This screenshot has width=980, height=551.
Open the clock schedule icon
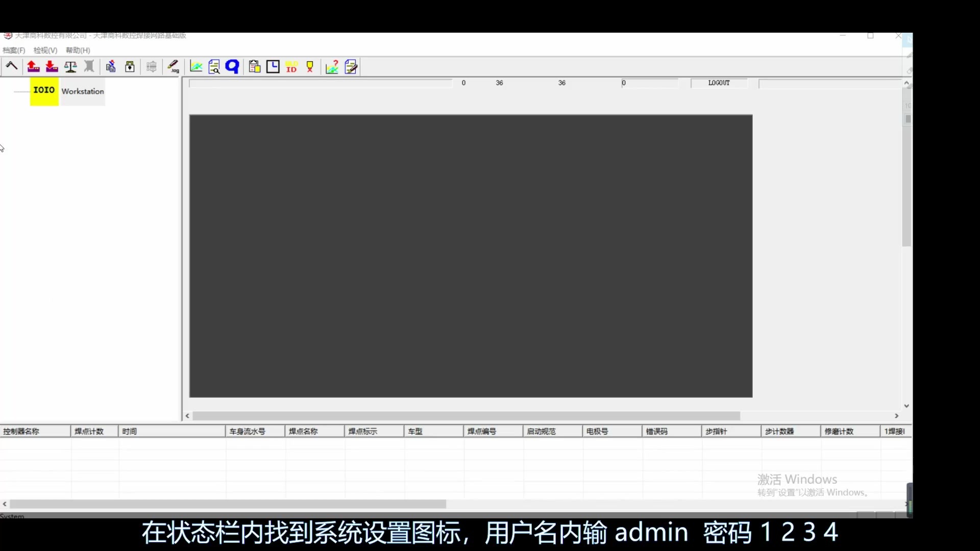click(273, 66)
